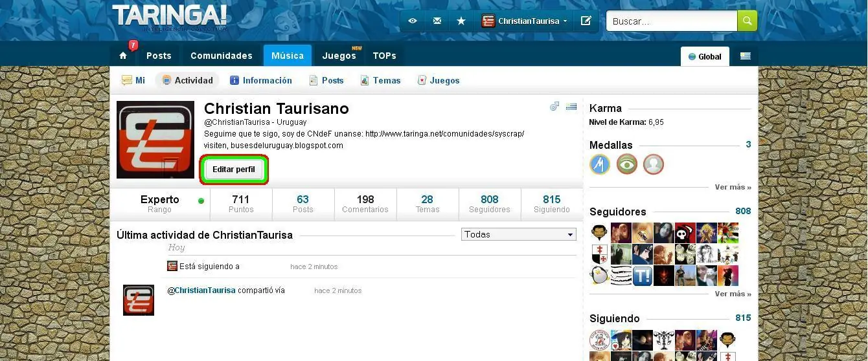Open the blue T! avatar in Seguidores
Screen dimensions: 868x361
[643, 276]
